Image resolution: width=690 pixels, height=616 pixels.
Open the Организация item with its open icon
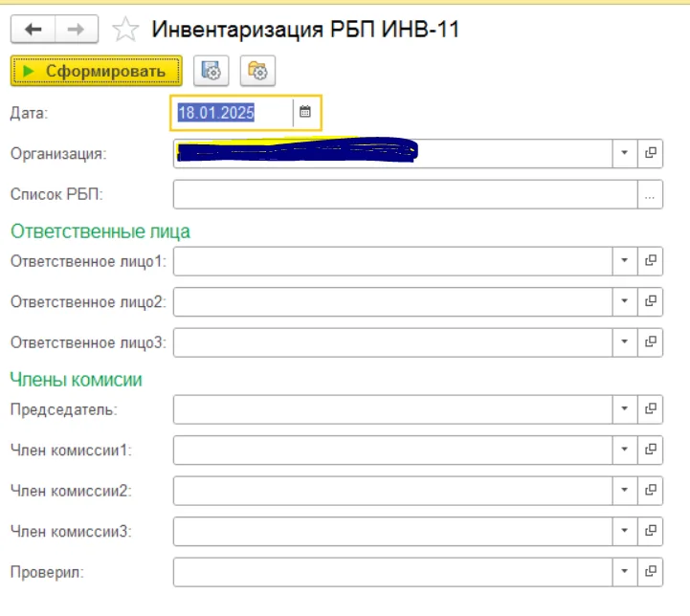coord(651,153)
